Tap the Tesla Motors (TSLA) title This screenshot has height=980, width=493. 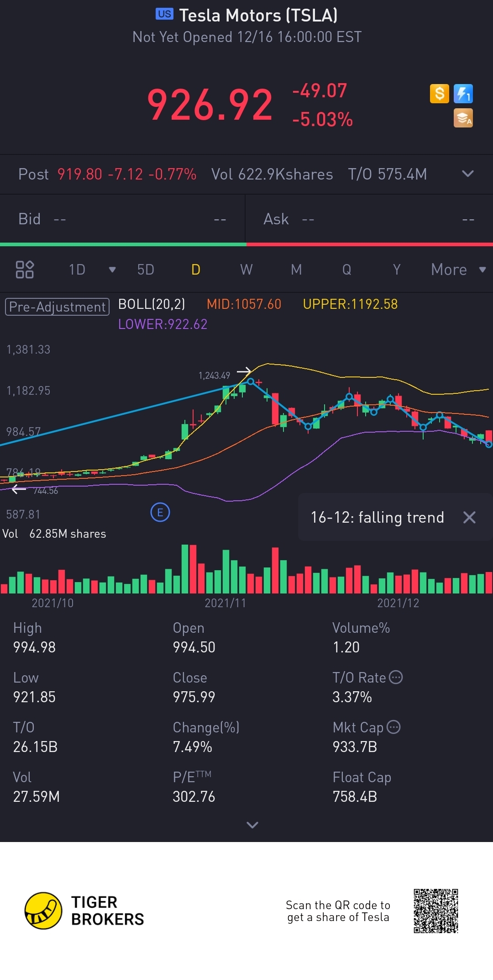258,16
